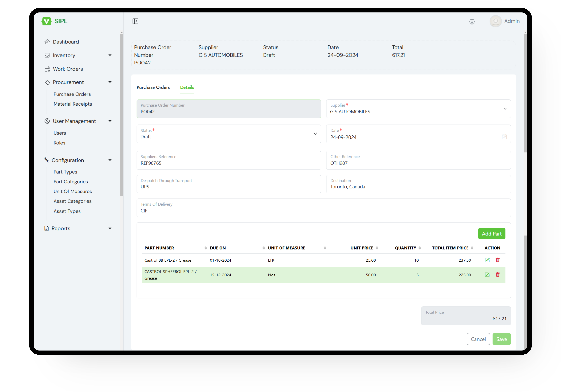Open the Date calendar picker

(x=505, y=137)
